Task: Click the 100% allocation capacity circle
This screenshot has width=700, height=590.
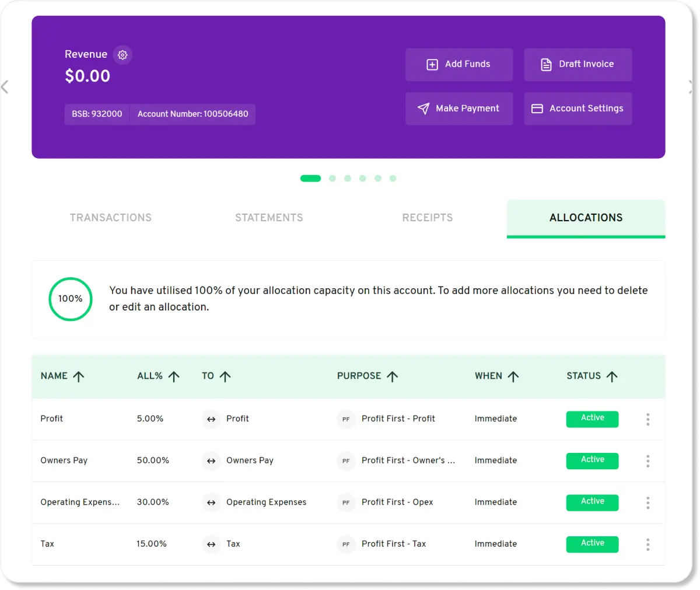Action: tap(70, 299)
